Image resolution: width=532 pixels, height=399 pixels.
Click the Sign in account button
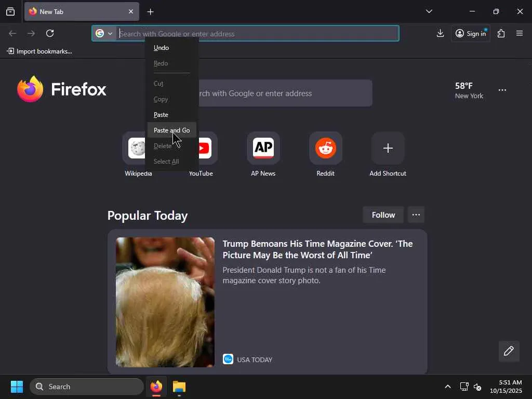point(471,33)
